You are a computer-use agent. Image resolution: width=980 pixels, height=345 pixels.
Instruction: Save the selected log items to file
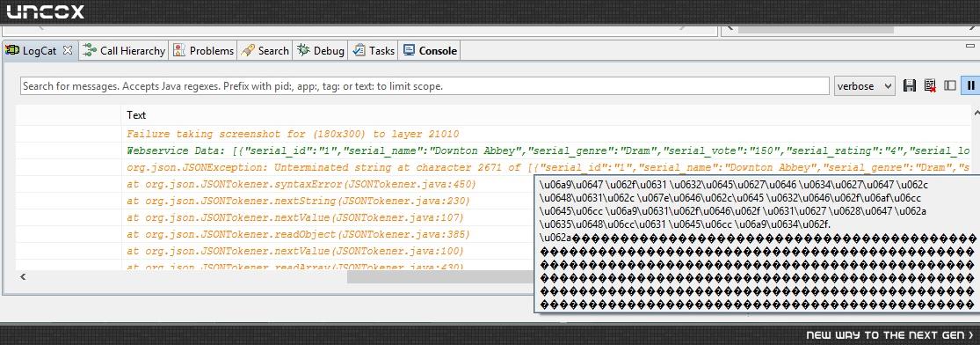click(x=910, y=85)
